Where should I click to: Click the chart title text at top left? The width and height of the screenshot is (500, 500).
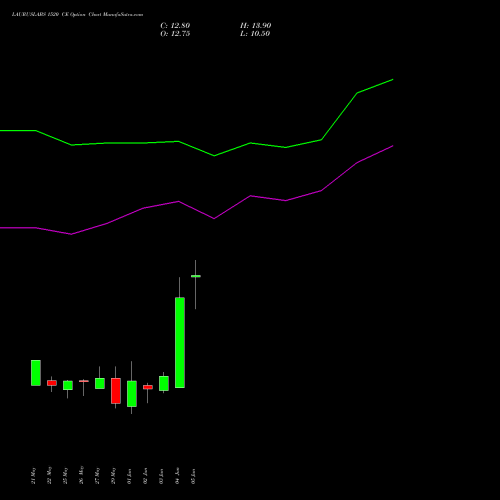[77, 15]
